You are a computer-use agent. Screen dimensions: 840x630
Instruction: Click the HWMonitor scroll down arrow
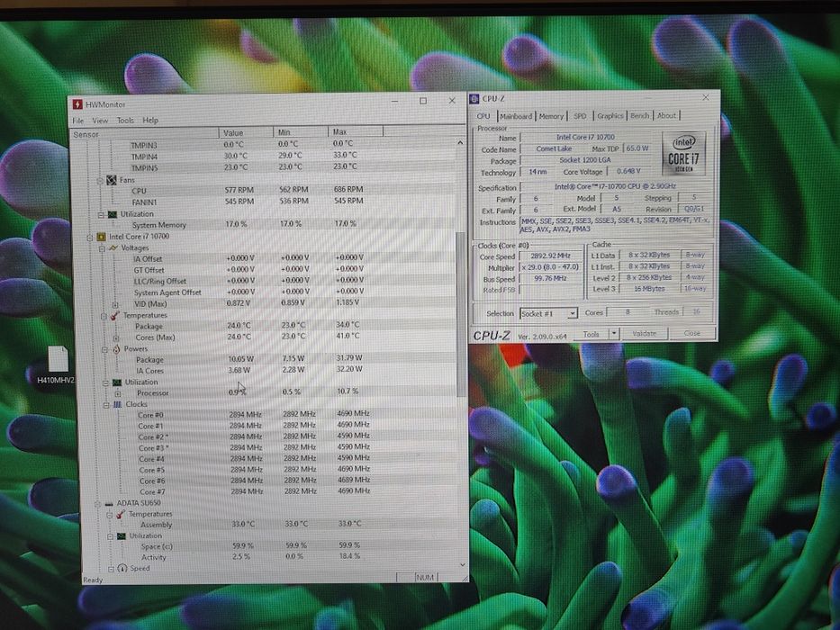(x=463, y=564)
